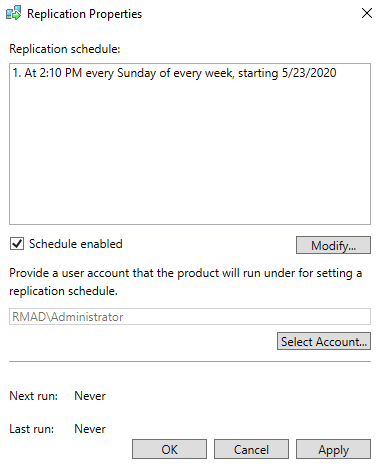Click the Replication Properties title bar icon
The image size is (380, 468).
point(14,13)
